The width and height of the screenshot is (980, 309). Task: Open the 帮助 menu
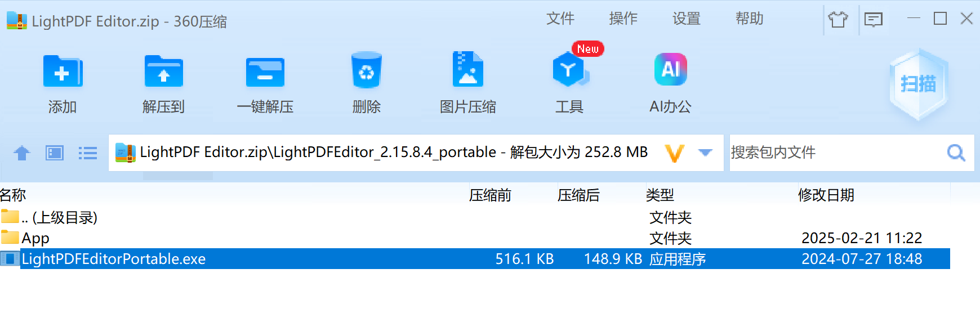pyautogui.click(x=750, y=19)
